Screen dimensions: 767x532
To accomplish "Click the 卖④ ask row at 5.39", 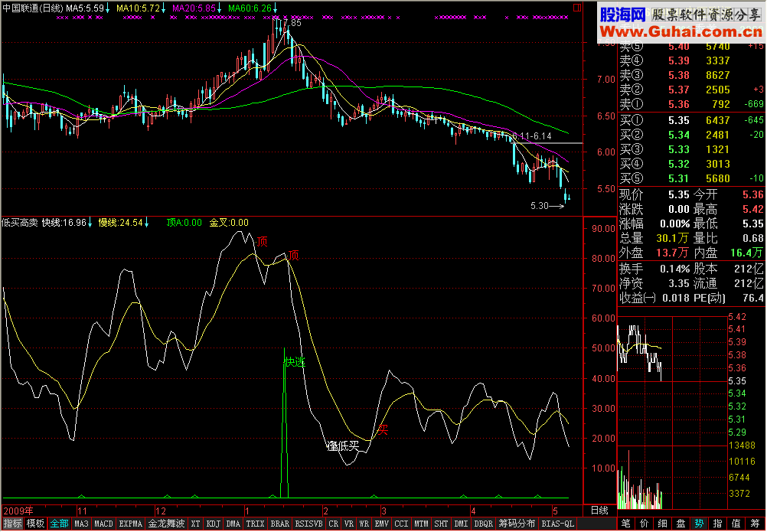I will click(x=691, y=61).
